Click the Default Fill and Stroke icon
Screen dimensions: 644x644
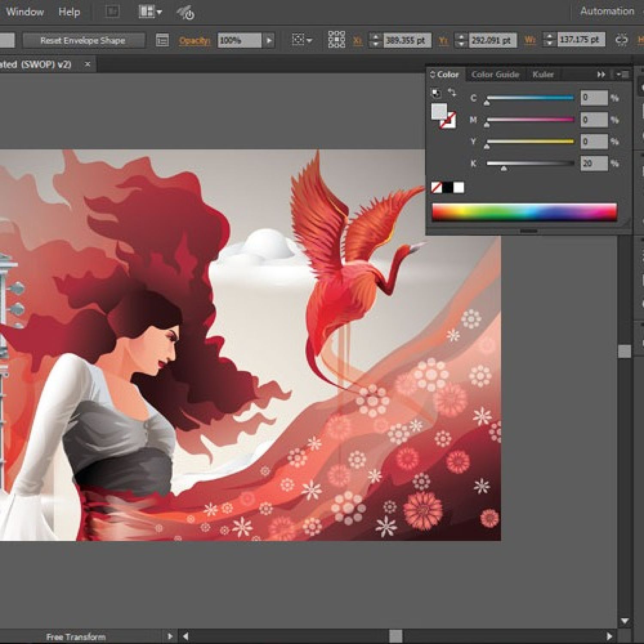pos(435,93)
